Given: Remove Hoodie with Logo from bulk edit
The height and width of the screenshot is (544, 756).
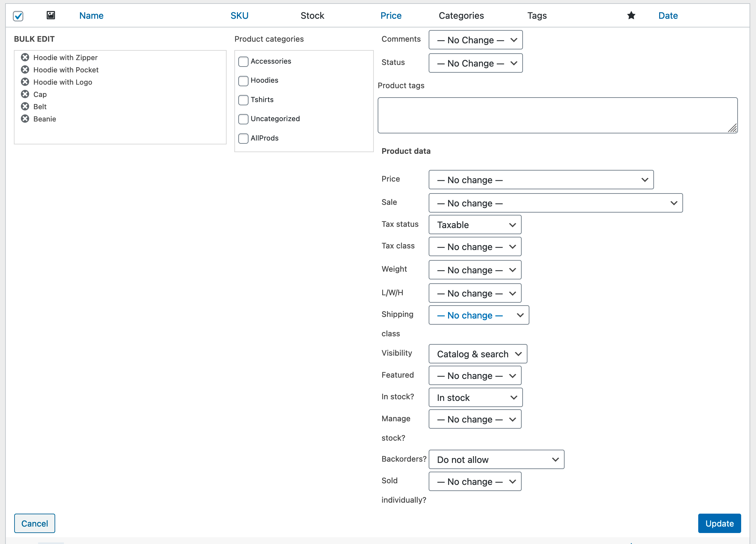Looking at the screenshot, I should 25,82.
